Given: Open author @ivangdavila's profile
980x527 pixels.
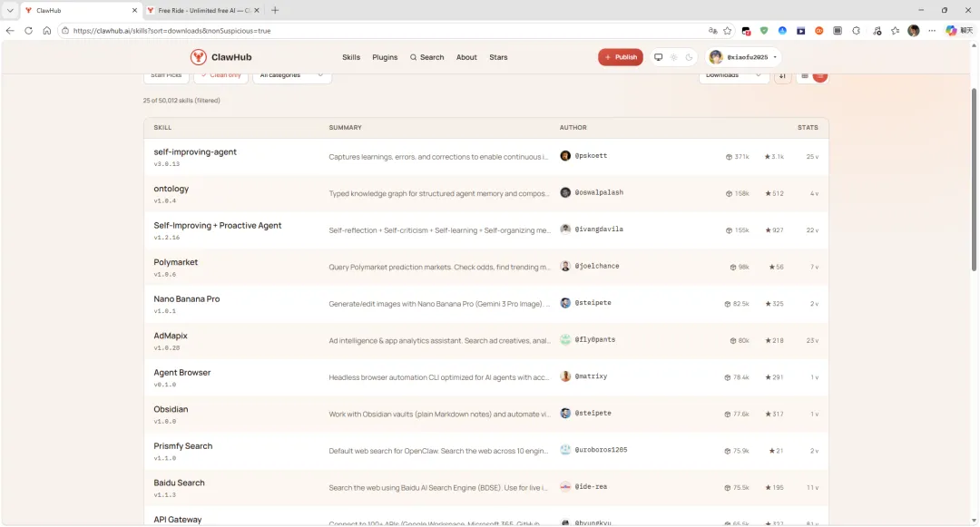Looking at the screenshot, I should tap(599, 229).
